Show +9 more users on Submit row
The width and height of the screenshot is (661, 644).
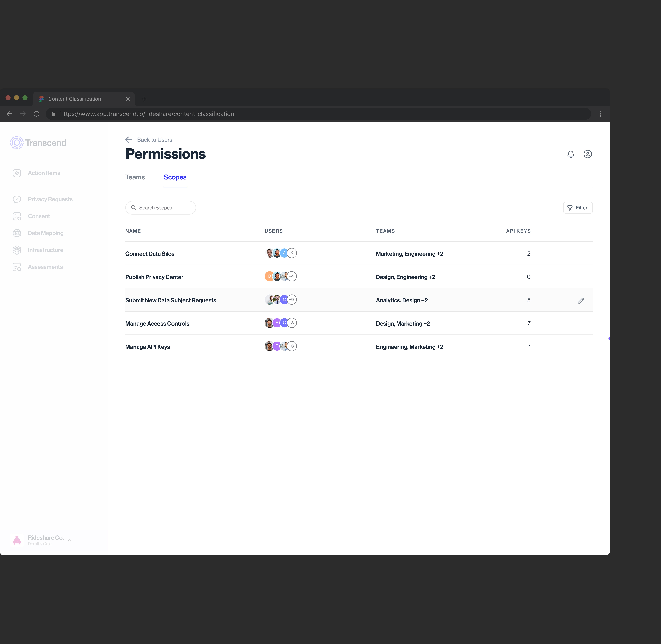coord(292,300)
